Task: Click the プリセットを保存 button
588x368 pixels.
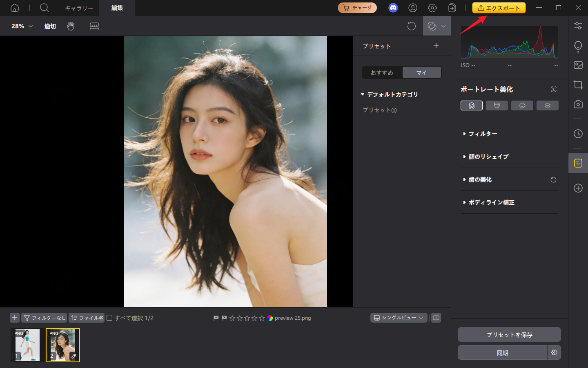Action: pos(509,334)
